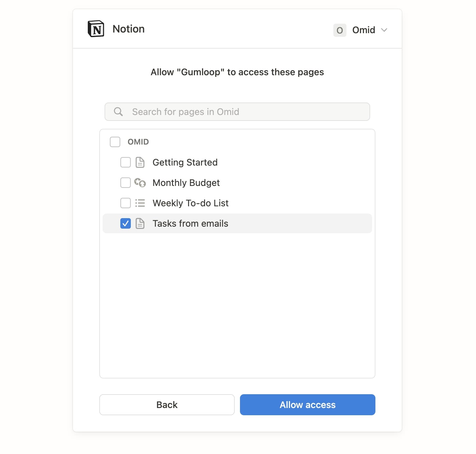The width and height of the screenshot is (476, 454).
Task: Enable the Monthly Budget checkbox
Action: pyautogui.click(x=126, y=183)
